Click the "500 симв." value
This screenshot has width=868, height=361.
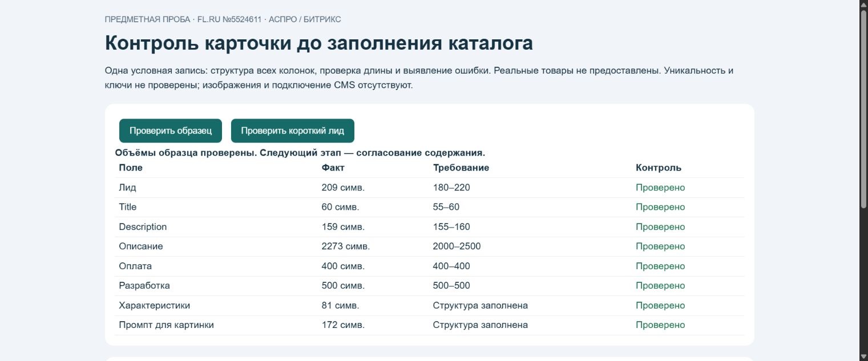[x=343, y=286]
